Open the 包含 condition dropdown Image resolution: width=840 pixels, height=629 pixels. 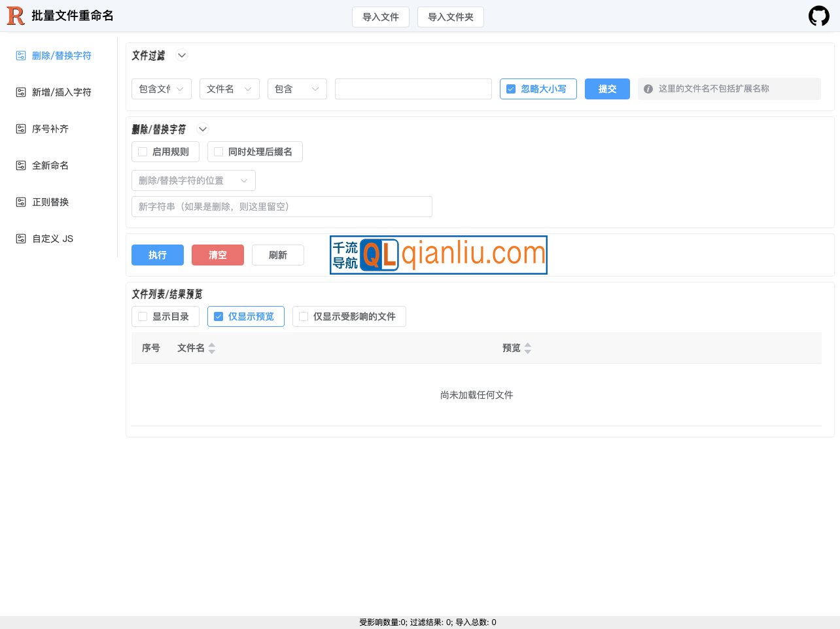point(297,88)
